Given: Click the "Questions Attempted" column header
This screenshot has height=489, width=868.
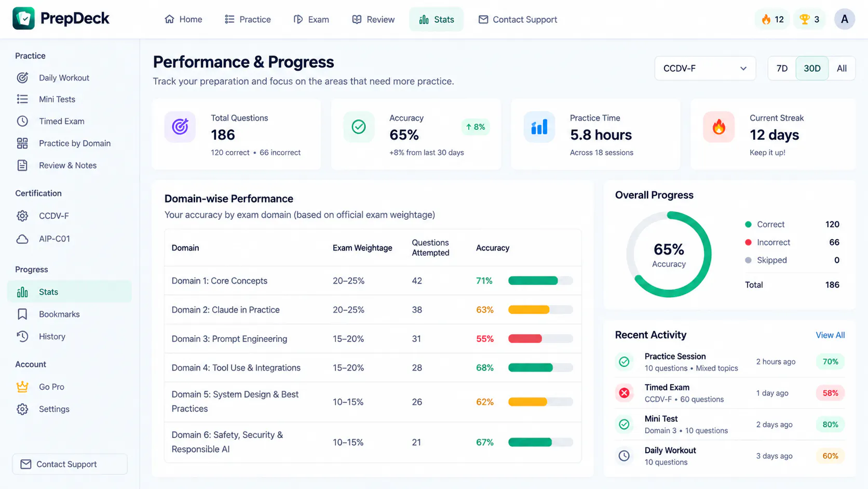Looking at the screenshot, I should coord(430,248).
